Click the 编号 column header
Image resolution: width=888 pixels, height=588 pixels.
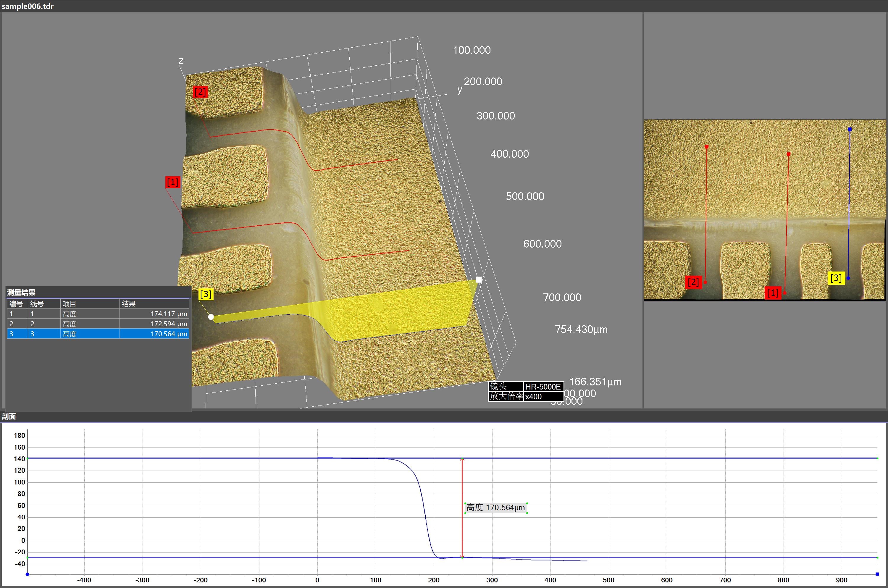tap(17, 304)
